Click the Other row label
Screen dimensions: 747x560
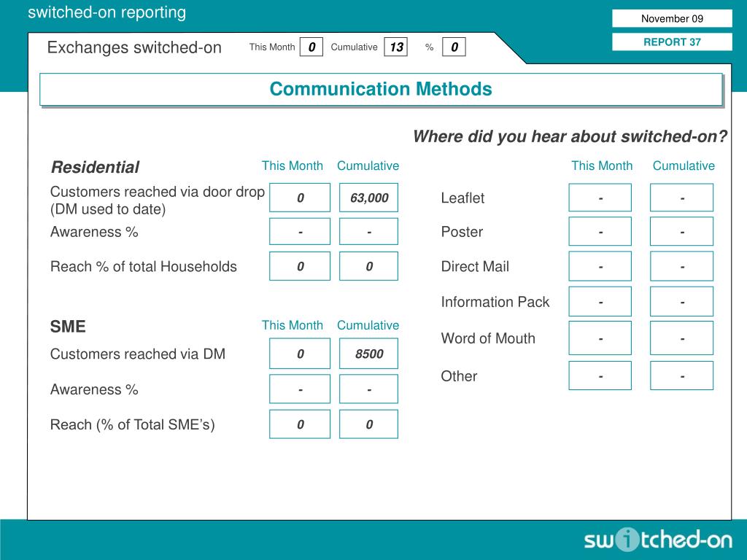pyautogui.click(x=459, y=376)
